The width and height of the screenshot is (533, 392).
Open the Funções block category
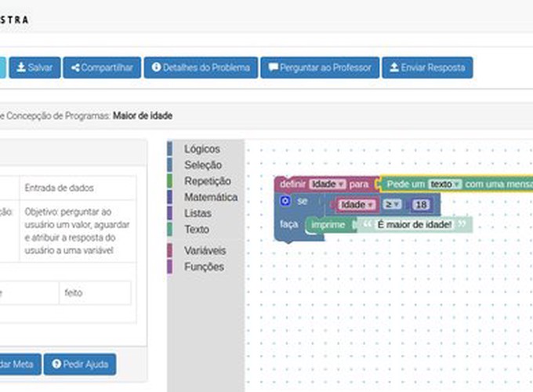point(203,267)
